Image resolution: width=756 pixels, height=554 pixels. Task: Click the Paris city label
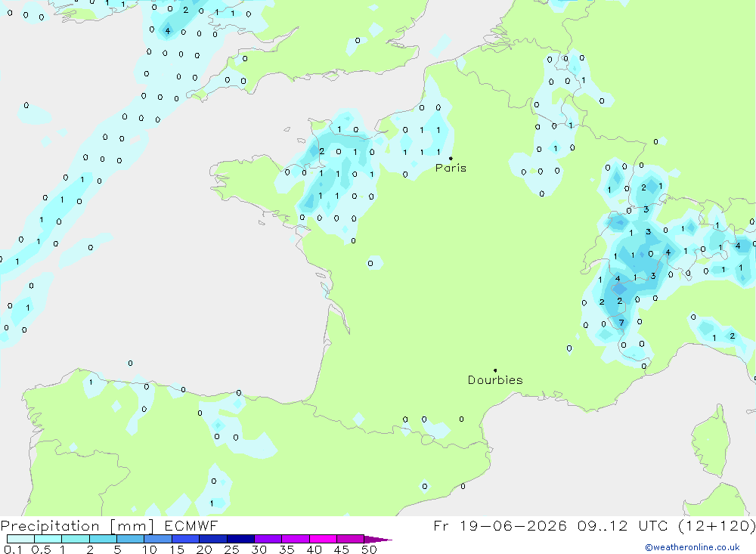point(451,168)
